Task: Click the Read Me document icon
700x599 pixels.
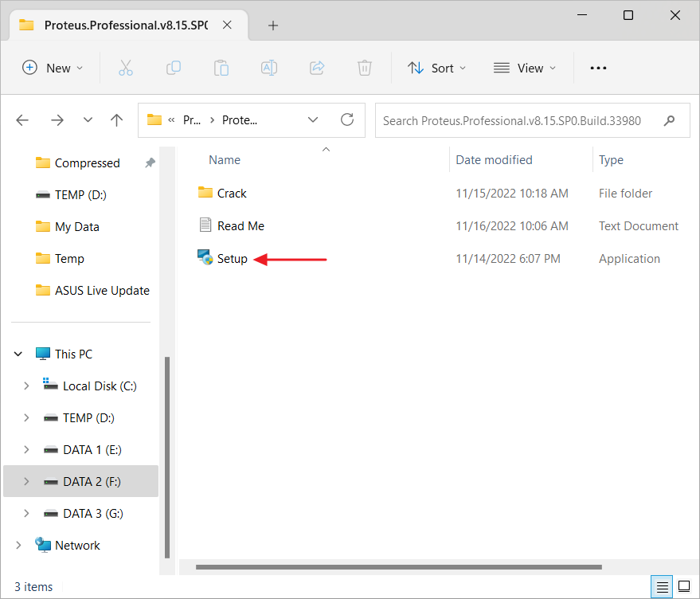Action: click(205, 225)
